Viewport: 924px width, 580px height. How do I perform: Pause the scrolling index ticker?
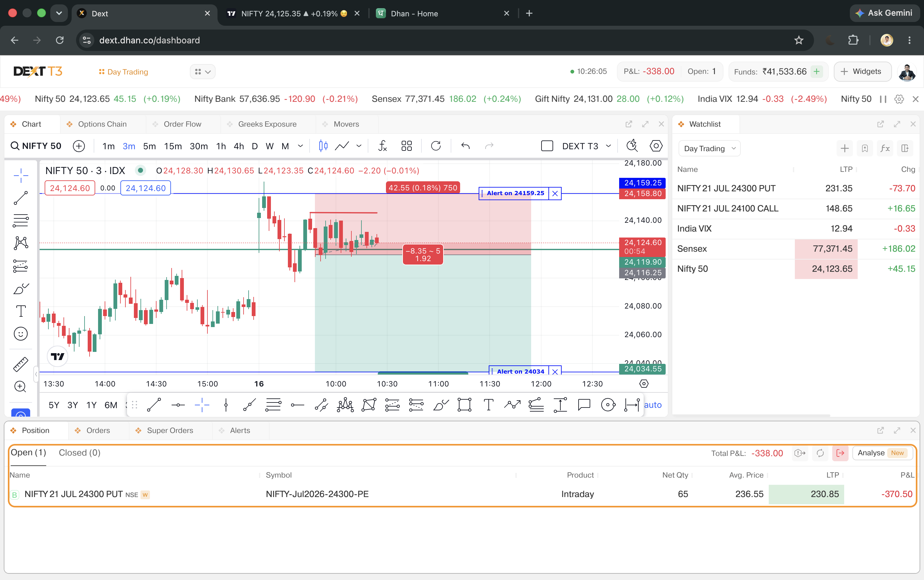click(x=883, y=99)
